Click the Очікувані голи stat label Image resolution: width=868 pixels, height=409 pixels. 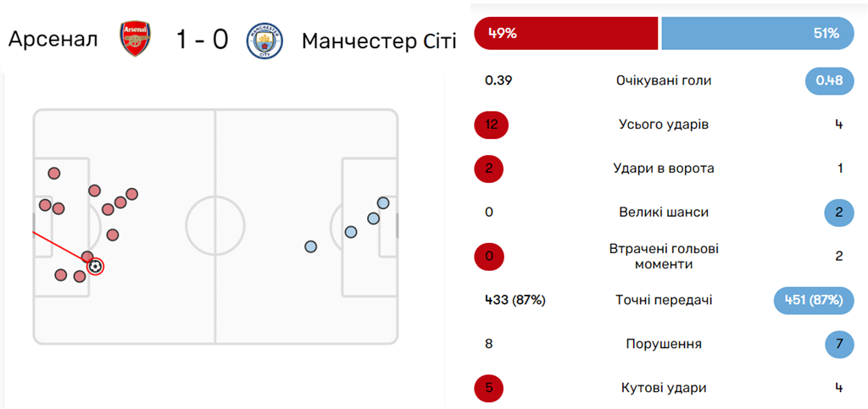[x=664, y=80]
